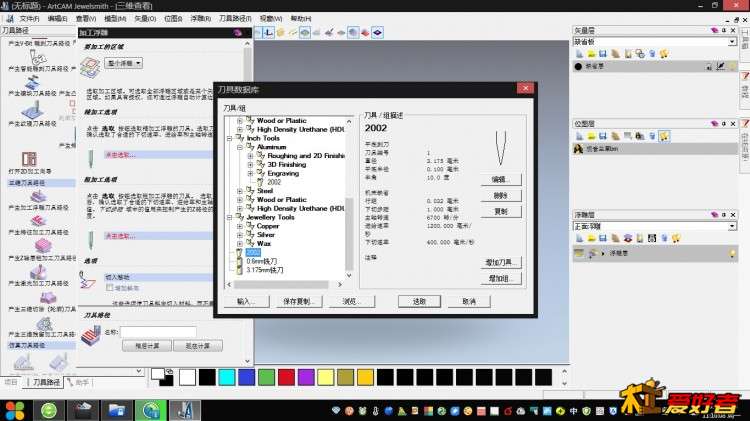750x421 pixels.
Task: Select the red color swatch
Action: click(x=286, y=377)
